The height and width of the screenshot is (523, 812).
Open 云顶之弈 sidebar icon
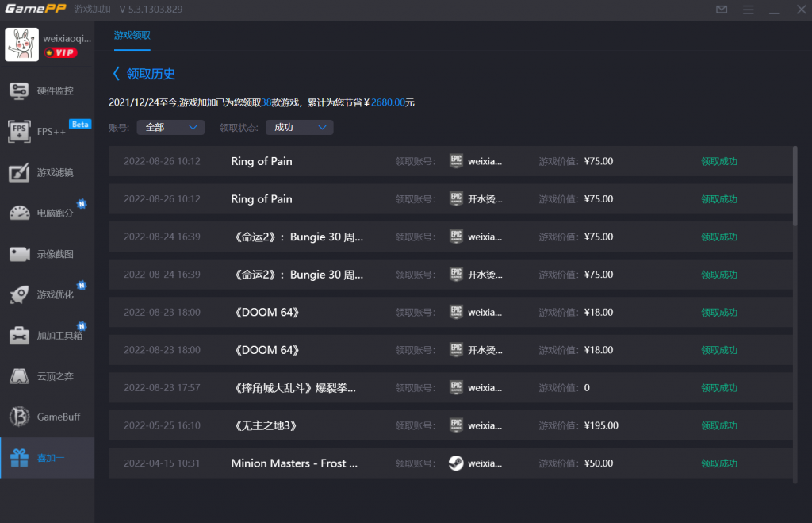pos(19,376)
